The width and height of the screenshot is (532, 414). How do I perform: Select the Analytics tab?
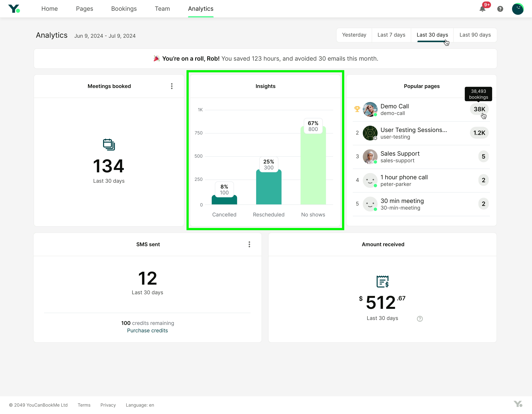tap(201, 9)
